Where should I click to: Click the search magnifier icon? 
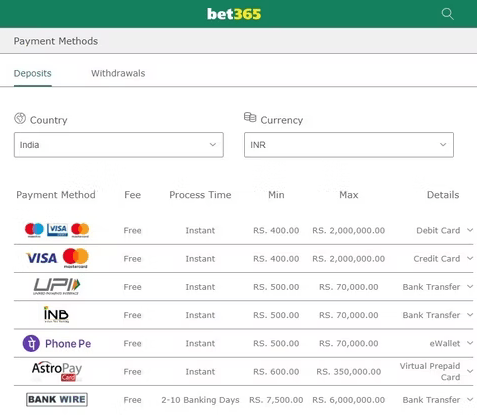pos(447,14)
